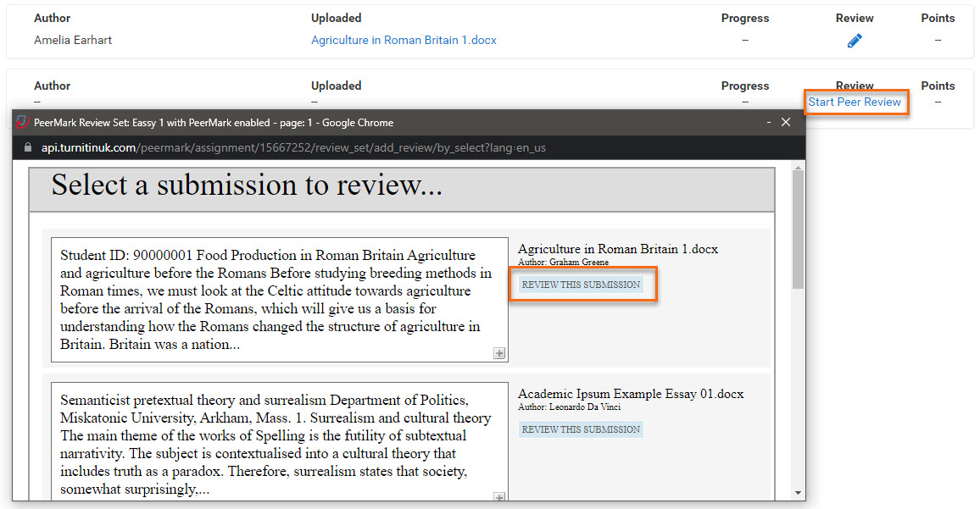Viewport: 980px width, 509px height.
Task: Click Agriculture in Roman Britain 1.docx popup title
Action: pyautogui.click(x=617, y=249)
